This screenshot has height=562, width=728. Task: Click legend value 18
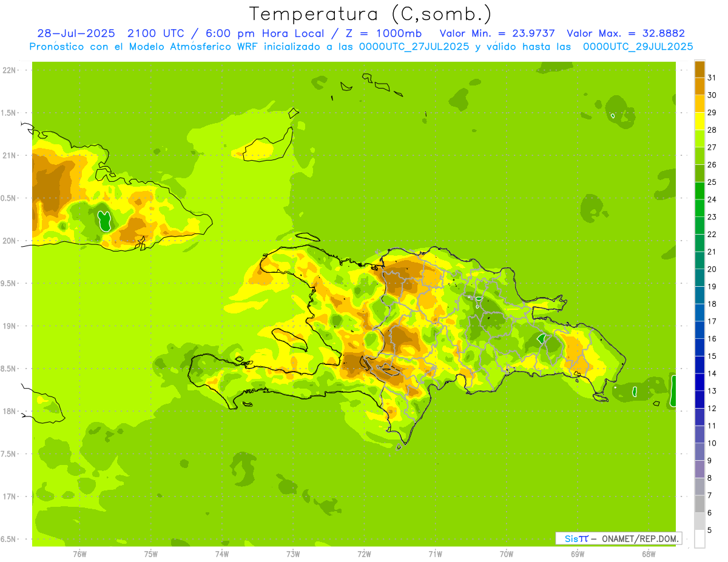712,304
